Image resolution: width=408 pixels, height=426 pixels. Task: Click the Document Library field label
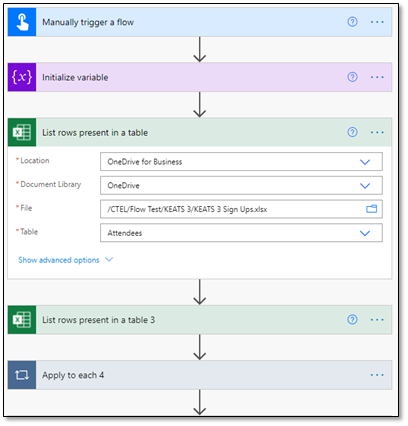click(51, 184)
